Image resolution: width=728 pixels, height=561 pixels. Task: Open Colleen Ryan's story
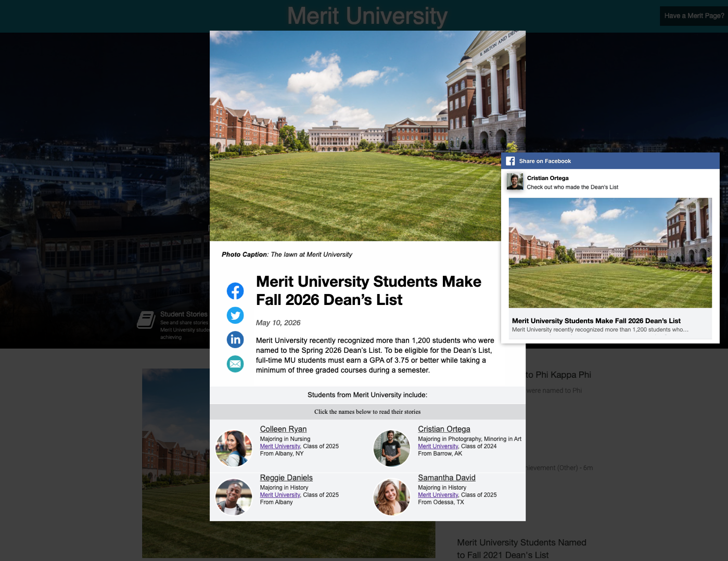click(x=283, y=429)
